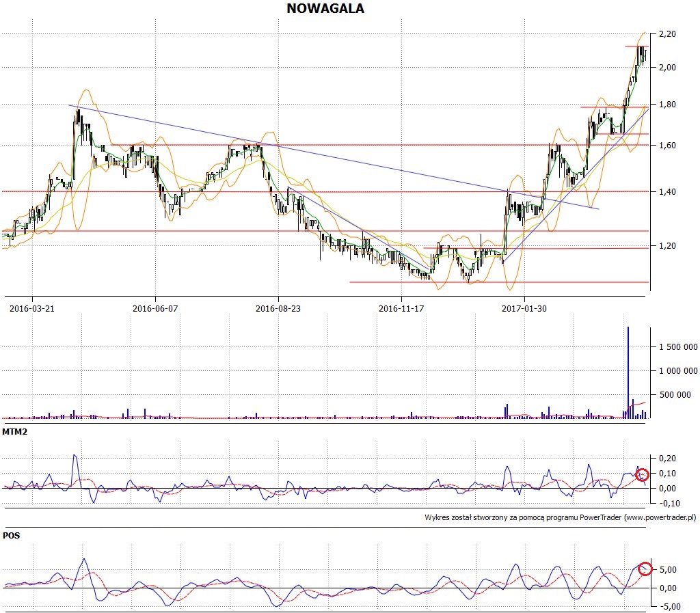Image resolution: width=700 pixels, height=613 pixels.
Task: Click the 1,40 price axis label
Action: click(667, 192)
